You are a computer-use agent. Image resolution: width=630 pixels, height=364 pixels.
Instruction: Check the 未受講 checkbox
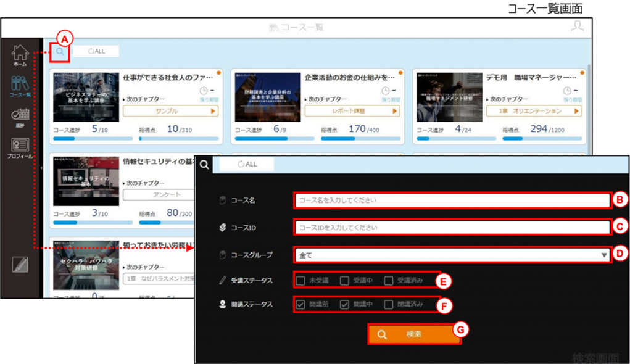pyautogui.click(x=300, y=281)
